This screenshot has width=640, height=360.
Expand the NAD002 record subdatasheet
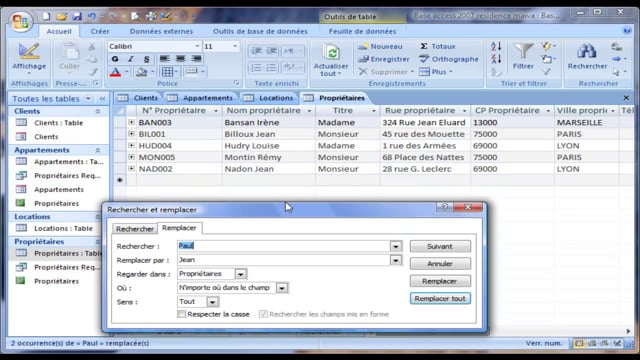[131, 168]
